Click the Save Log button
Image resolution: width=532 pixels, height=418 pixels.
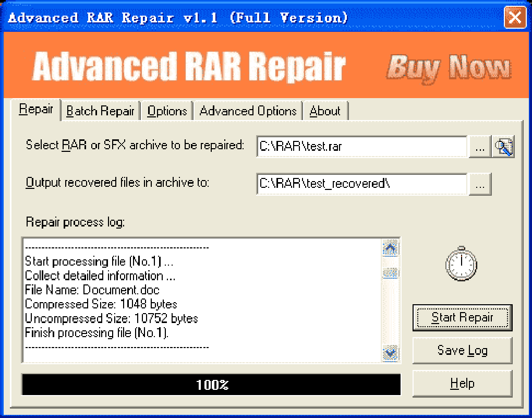coord(463,350)
